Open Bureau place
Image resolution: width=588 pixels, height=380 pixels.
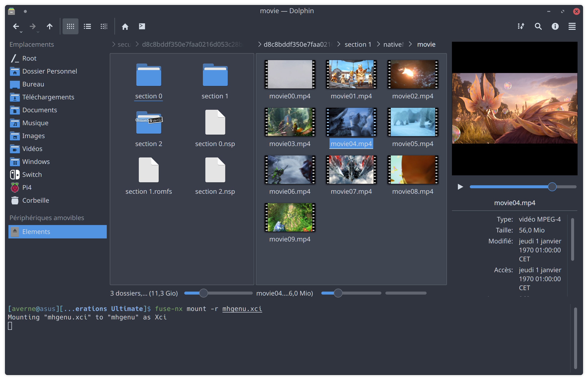click(58, 84)
